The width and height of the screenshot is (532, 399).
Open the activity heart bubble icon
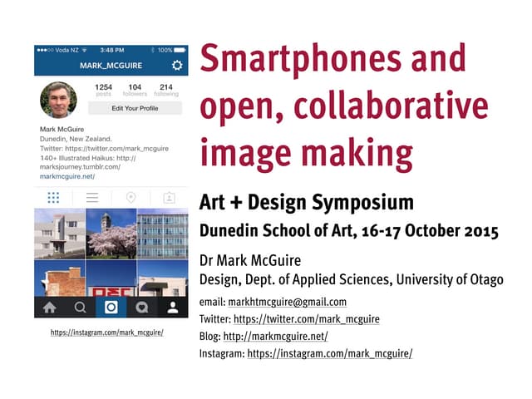pyautogui.click(x=142, y=307)
